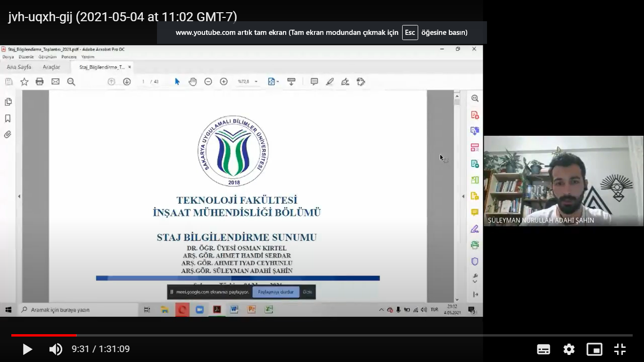Open the Attachments paperclip panel

coord(8,134)
